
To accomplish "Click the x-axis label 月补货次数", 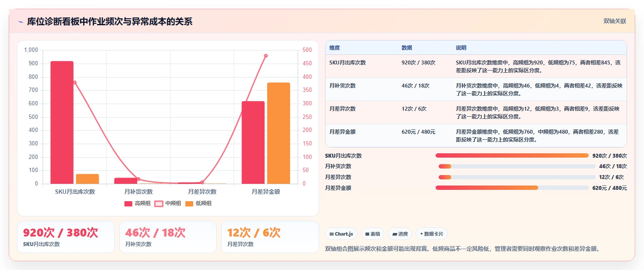I will (138, 192).
